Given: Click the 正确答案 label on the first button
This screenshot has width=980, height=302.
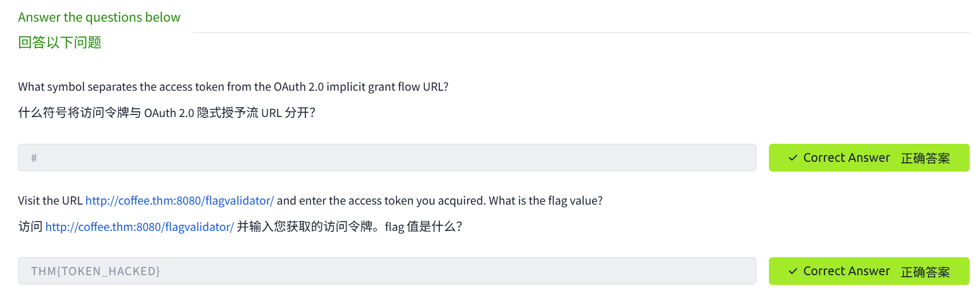Looking at the screenshot, I should point(925,158).
